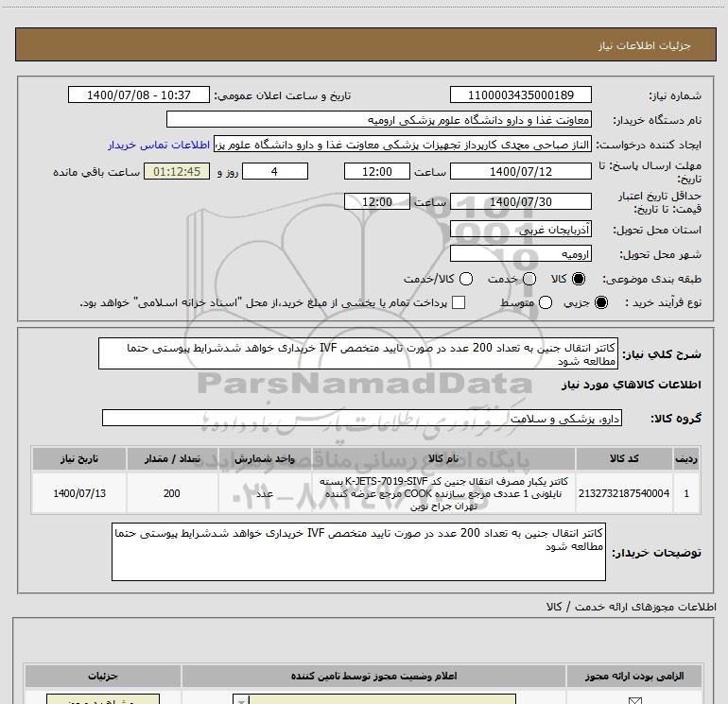Click the buyer organization name field

coord(379,119)
